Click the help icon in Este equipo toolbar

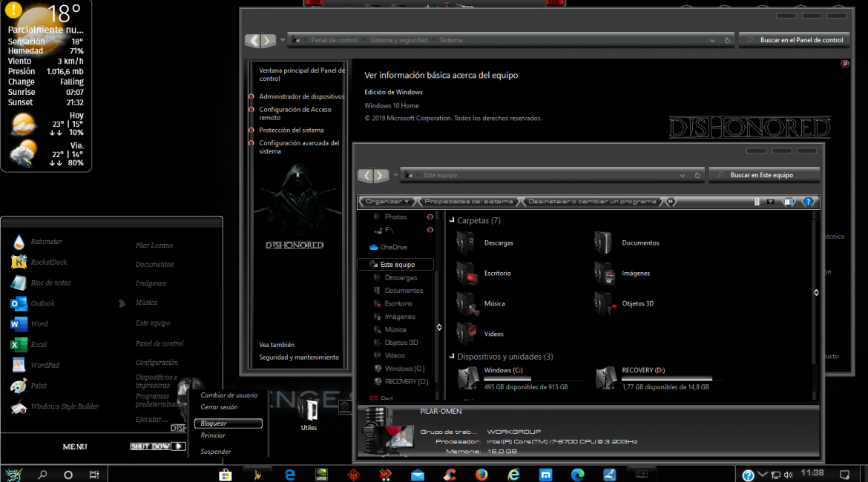[808, 202]
